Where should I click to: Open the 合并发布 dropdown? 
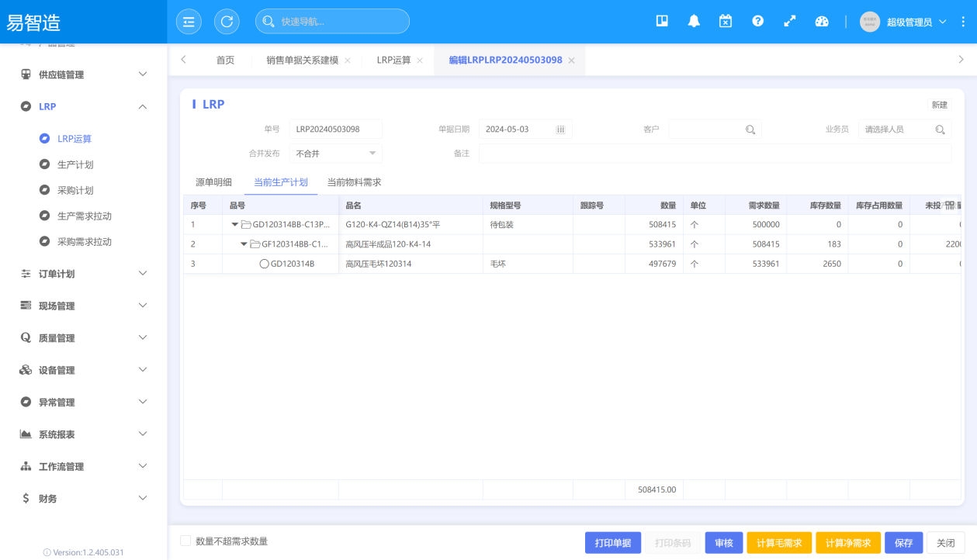(x=336, y=154)
